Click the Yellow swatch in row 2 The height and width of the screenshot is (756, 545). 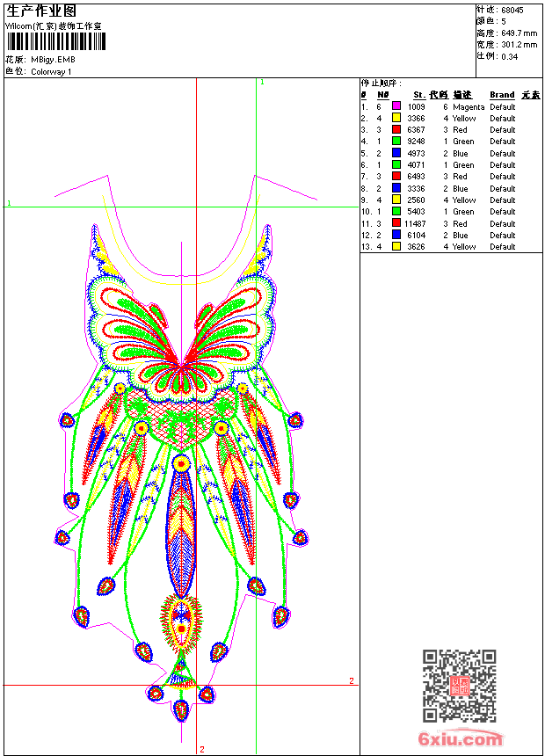coord(396,118)
